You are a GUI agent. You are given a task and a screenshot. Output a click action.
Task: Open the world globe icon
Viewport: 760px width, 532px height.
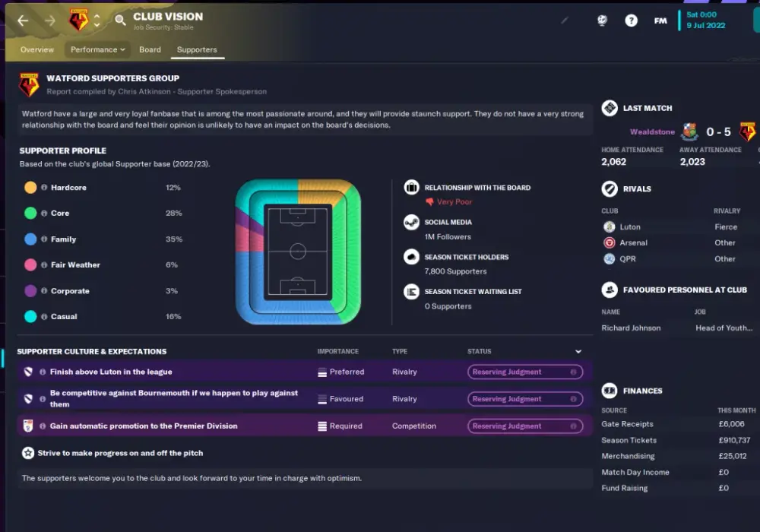tap(602, 21)
